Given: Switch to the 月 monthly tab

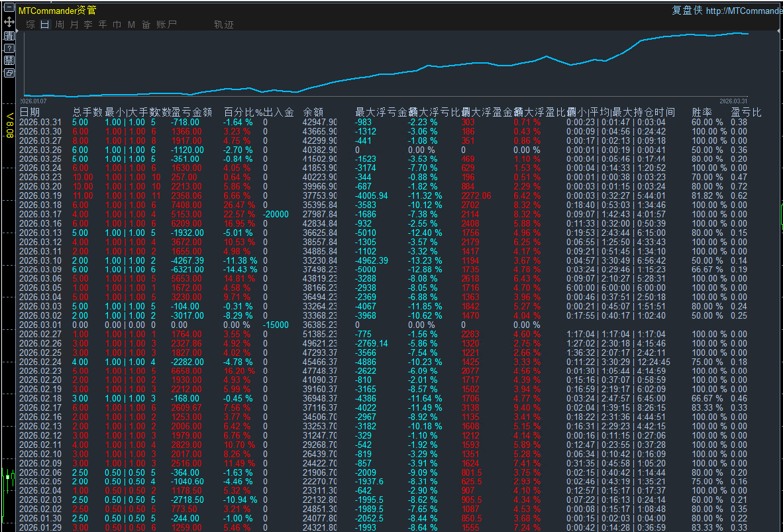Looking at the screenshot, I should (74, 25).
